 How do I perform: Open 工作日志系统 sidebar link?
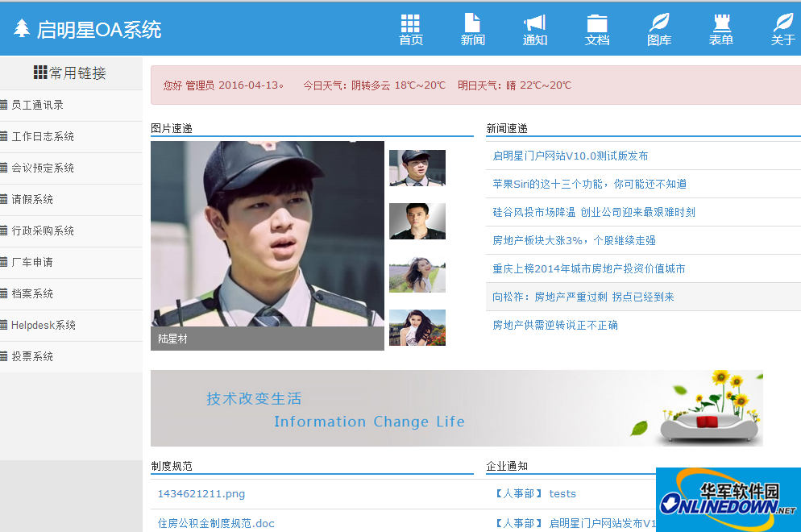click(x=43, y=136)
